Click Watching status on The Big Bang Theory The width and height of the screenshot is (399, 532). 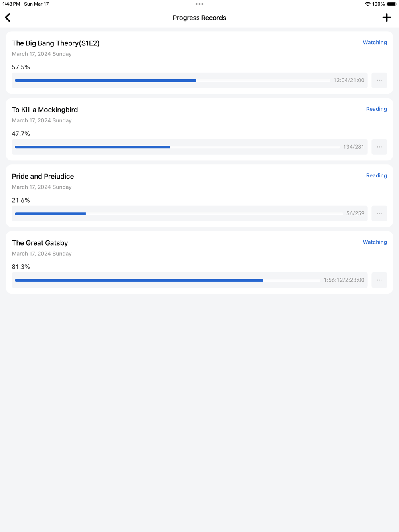(x=375, y=42)
